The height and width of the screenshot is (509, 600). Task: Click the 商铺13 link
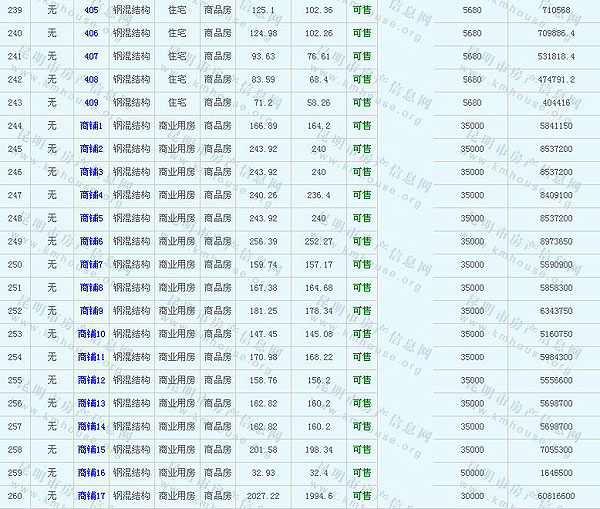click(x=91, y=403)
